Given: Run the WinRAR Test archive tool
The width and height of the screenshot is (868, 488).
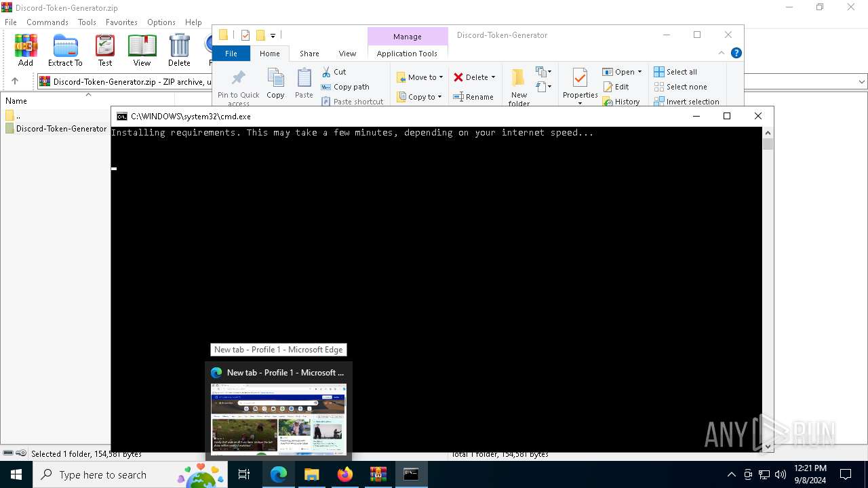Looking at the screenshot, I should coord(105,50).
